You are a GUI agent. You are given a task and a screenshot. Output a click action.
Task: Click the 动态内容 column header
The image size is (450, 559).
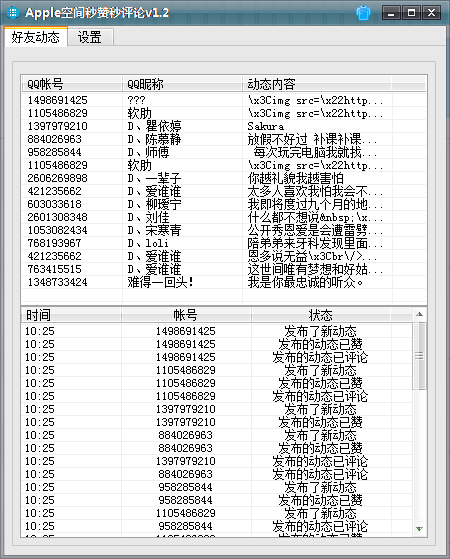pyautogui.click(x=317, y=84)
